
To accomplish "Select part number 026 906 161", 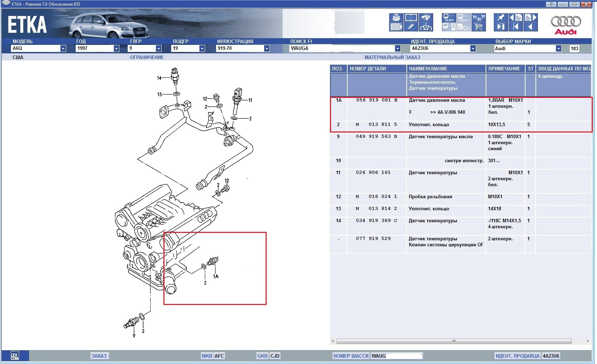I will click(x=373, y=172).
